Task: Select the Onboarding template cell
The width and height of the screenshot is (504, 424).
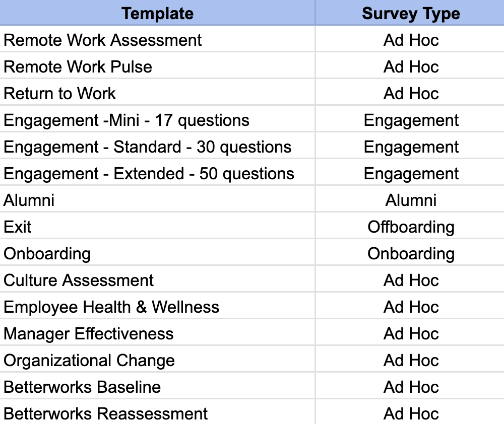Action: 157,252
